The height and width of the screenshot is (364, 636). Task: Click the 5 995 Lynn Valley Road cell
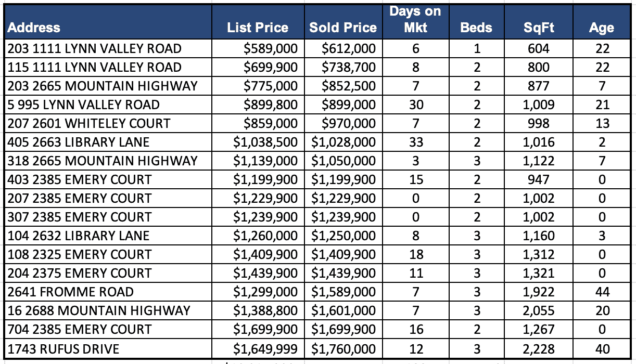84,105
